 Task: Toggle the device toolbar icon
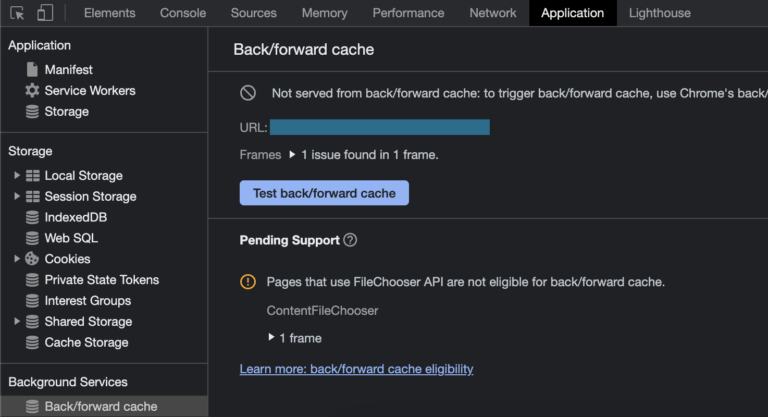click(x=45, y=13)
